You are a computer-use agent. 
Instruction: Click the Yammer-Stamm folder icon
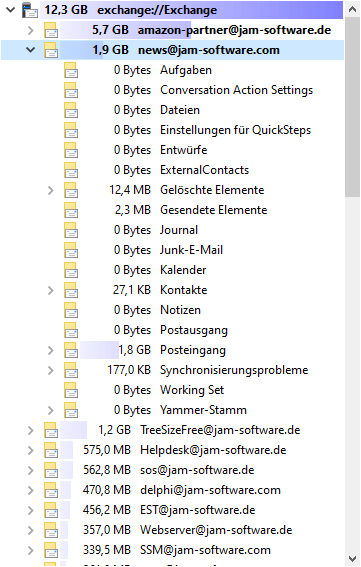coord(71,410)
